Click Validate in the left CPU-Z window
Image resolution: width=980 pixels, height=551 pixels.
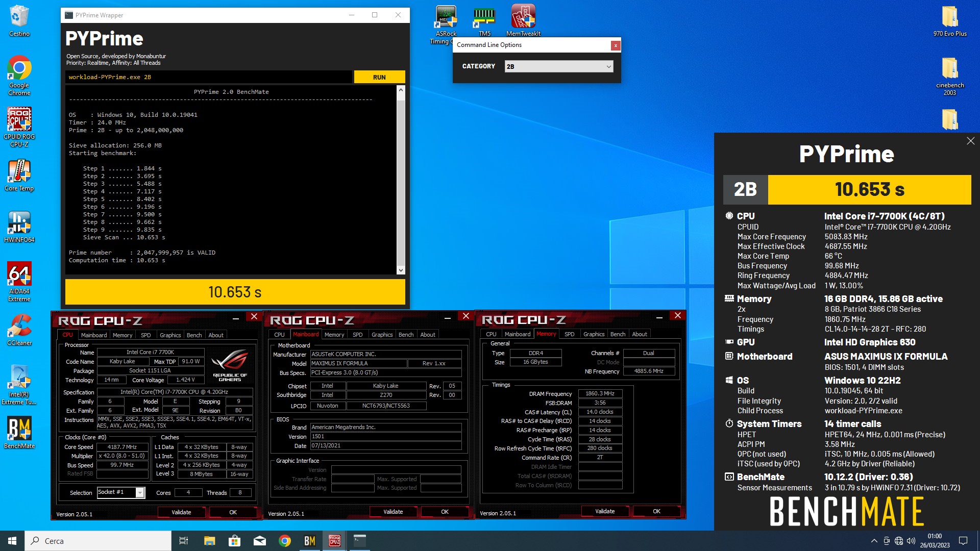(181, 512)
